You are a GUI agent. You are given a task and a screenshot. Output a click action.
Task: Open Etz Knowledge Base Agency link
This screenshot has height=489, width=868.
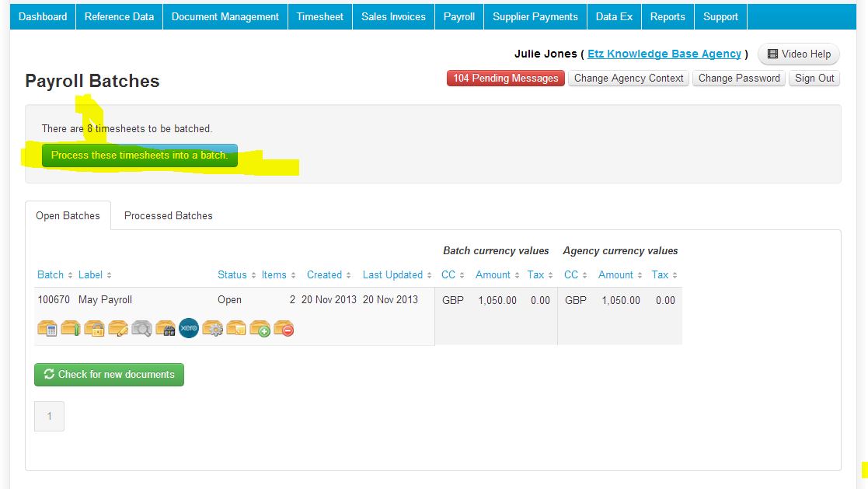click(x=664, y=54)
